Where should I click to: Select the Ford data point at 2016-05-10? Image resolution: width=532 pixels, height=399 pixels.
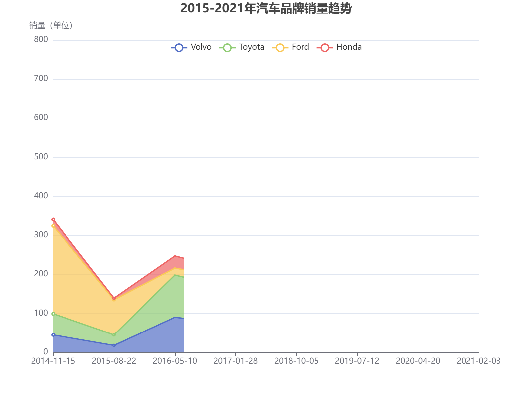click(175, 268)
